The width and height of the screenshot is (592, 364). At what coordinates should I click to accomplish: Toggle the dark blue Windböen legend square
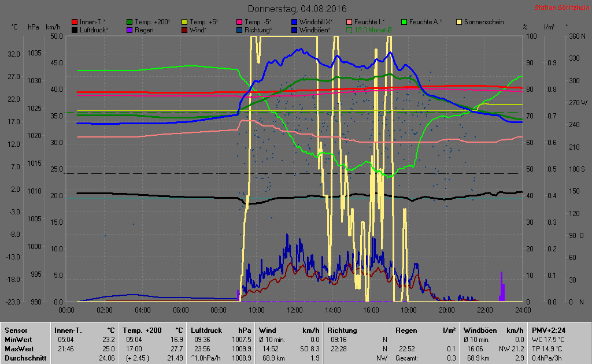295,29
